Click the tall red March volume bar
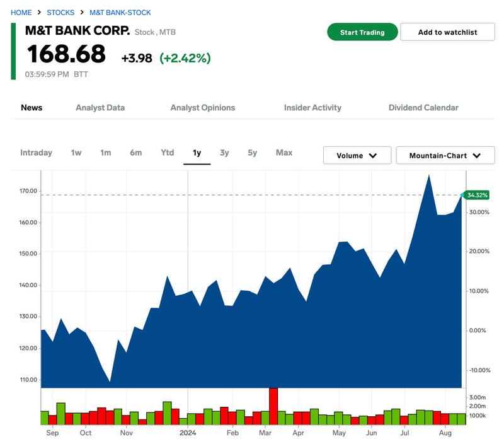Viewport: 504px width, 444px height. point(273,406)
